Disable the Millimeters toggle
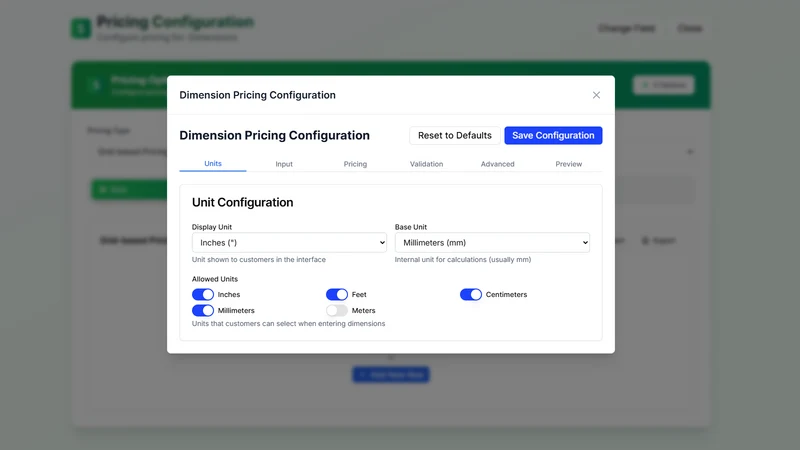800x450 pixels. click(203, 310)
